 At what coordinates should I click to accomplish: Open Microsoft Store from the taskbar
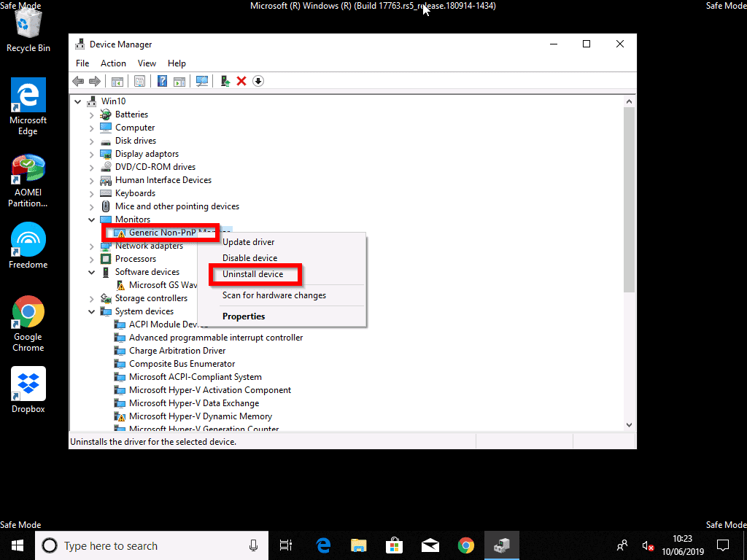395,545
